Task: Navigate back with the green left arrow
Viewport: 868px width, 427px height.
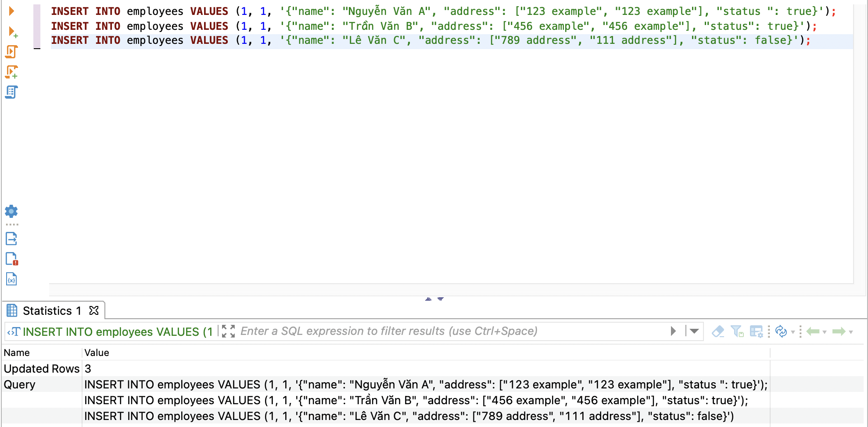Action: [813, 331]
